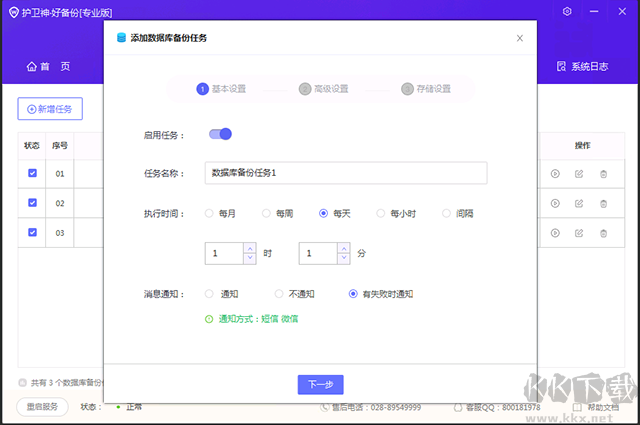This screenshot has width=640, height=425.
Task: Click the 下一步 button
Action: point(320,385)
